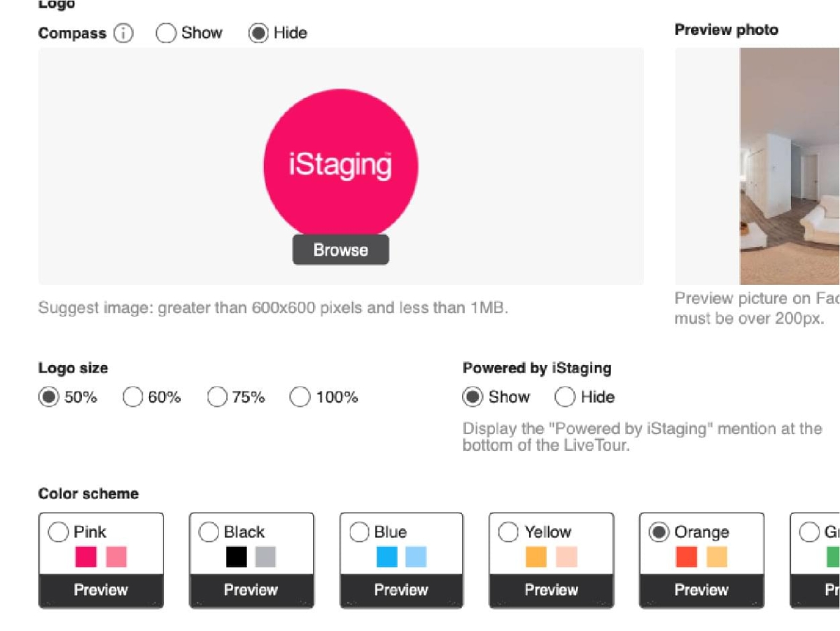This screenshot has height=631, width=840.
Task: Click the Browse button under logo
Action: pyautogui.click(x=340, y=250)
